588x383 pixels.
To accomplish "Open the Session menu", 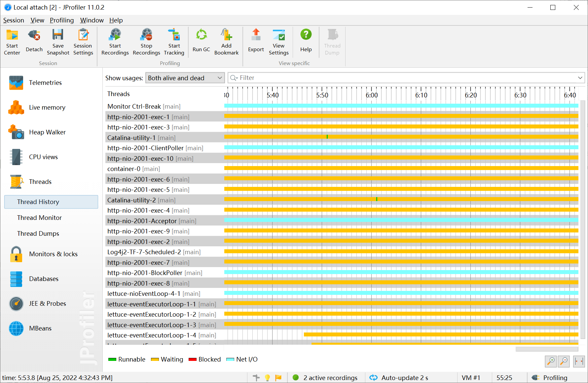I will pyautogui.click(x=14, y=20).
